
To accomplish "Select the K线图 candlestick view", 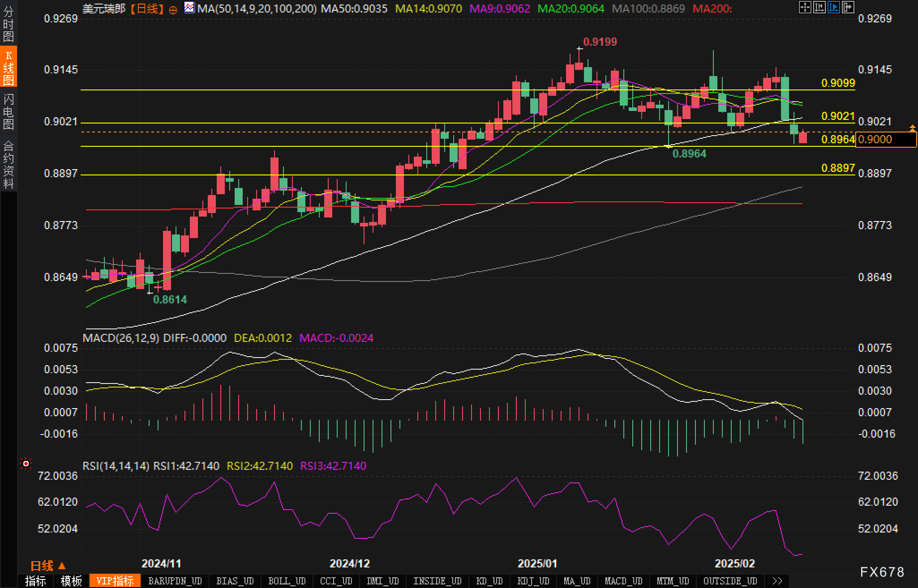I will click(x=9, y=67).
